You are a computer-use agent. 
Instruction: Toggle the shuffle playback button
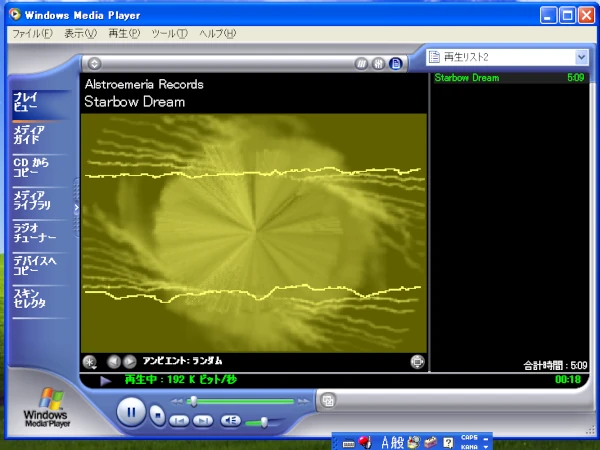tap(361, 64)
